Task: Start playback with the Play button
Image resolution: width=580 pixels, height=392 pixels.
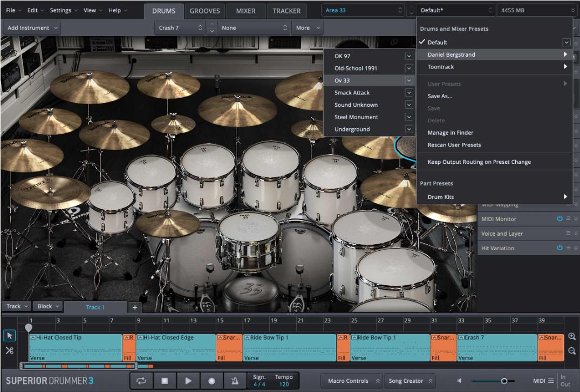Action: pos(188,381)
